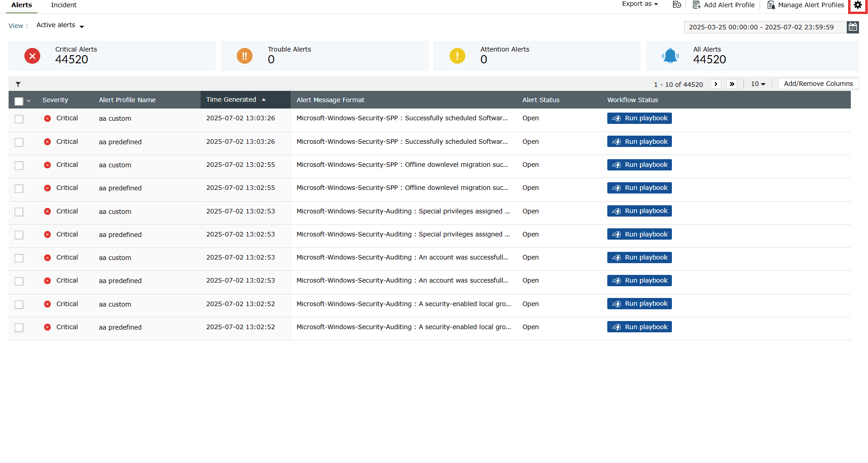868x463 pixels.
Task: Open the Export as dropdown
Action: (639, 4)
